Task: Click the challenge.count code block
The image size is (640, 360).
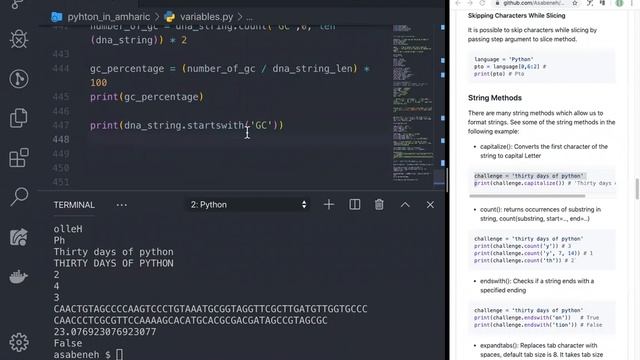Action: (x=542, y=250)
